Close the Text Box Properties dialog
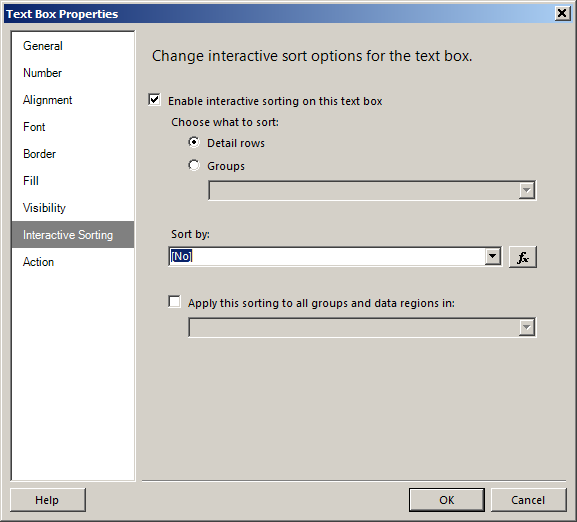Screen dimensions: 577x522 tap(562, 14)
